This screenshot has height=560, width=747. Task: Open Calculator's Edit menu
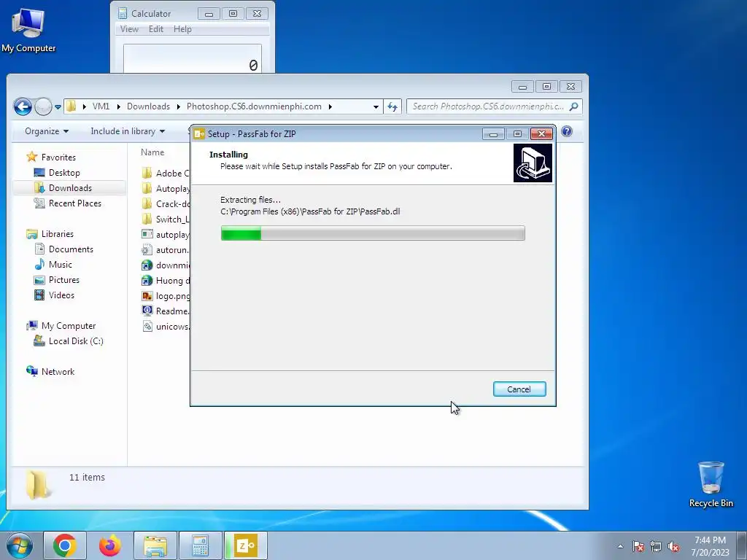(x=156, y=29)
